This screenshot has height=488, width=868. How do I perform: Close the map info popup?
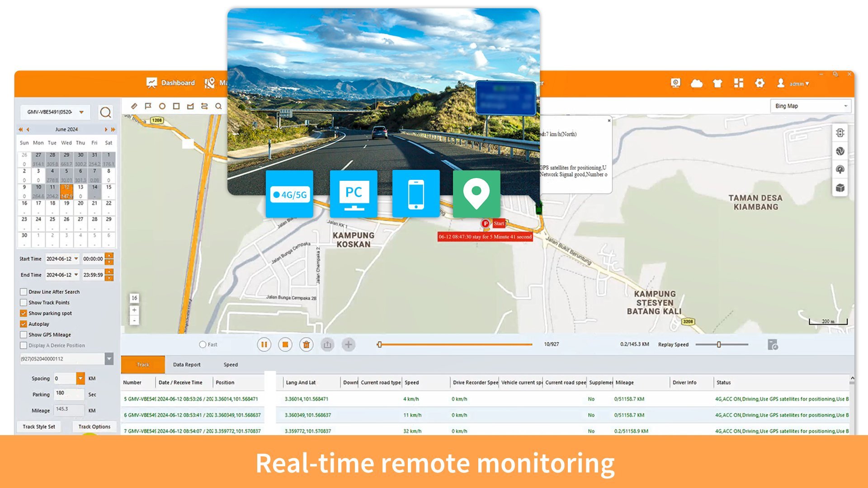(x=609, y=121)
